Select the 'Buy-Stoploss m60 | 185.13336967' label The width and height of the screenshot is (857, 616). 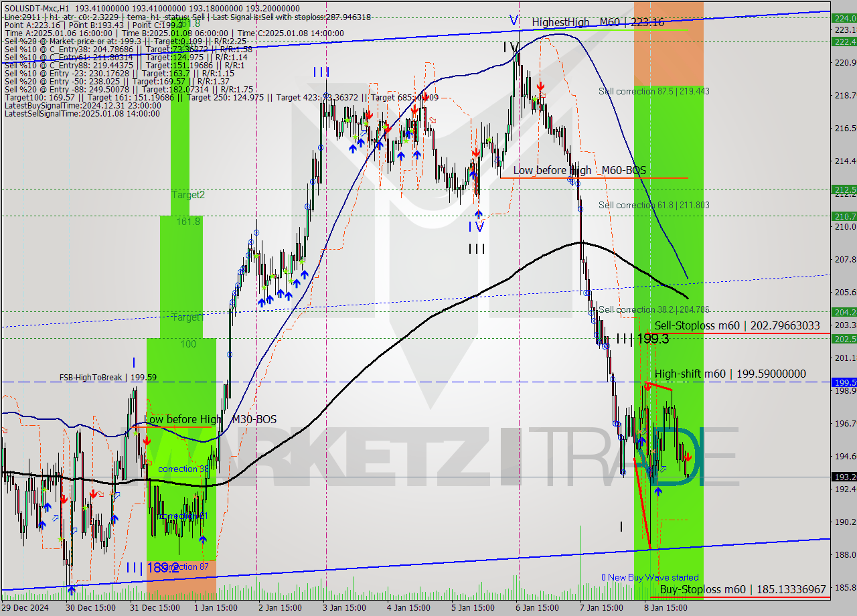743,589
